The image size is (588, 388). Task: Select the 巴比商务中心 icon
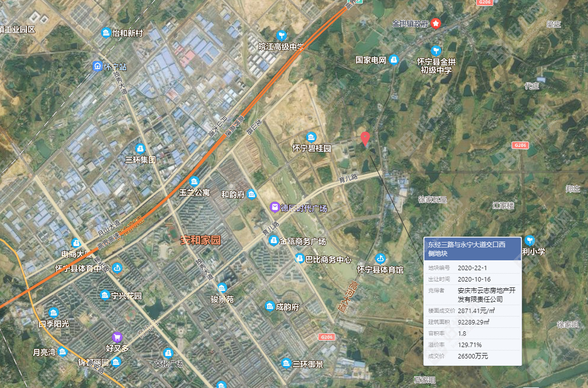pos(300,258)
